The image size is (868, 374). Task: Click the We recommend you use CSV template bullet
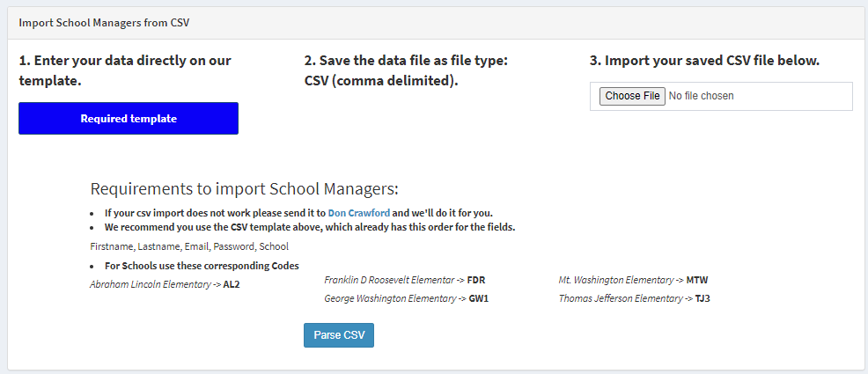click(x=309, y=227)
